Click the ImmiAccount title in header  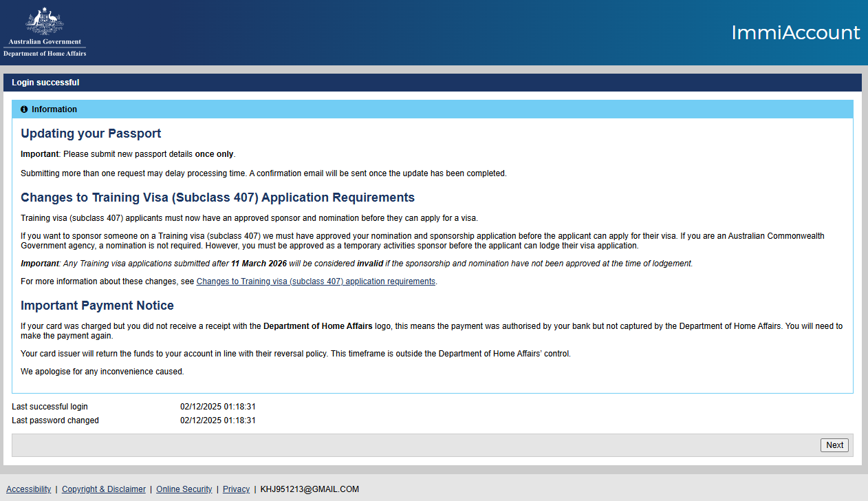coord(795,33)
